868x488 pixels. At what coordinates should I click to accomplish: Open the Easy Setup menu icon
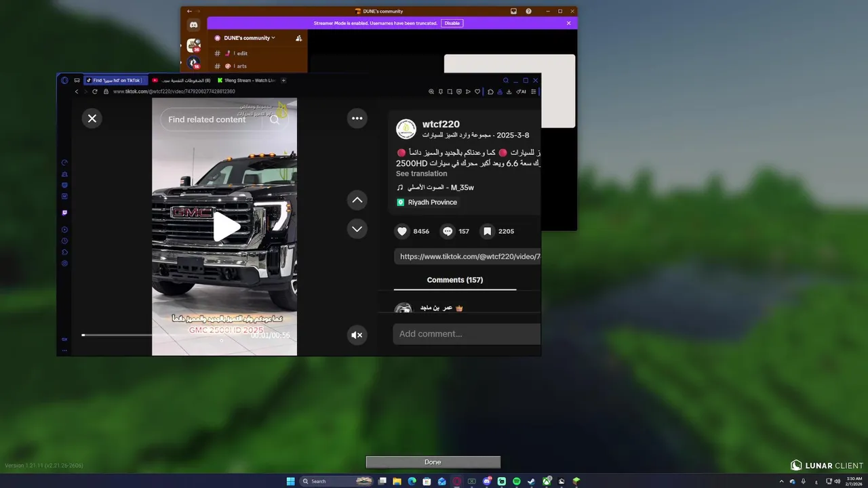coord(534,91)
